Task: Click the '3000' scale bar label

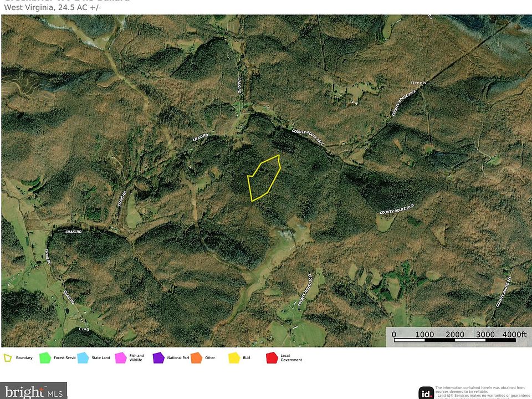Action: (485, 335)
